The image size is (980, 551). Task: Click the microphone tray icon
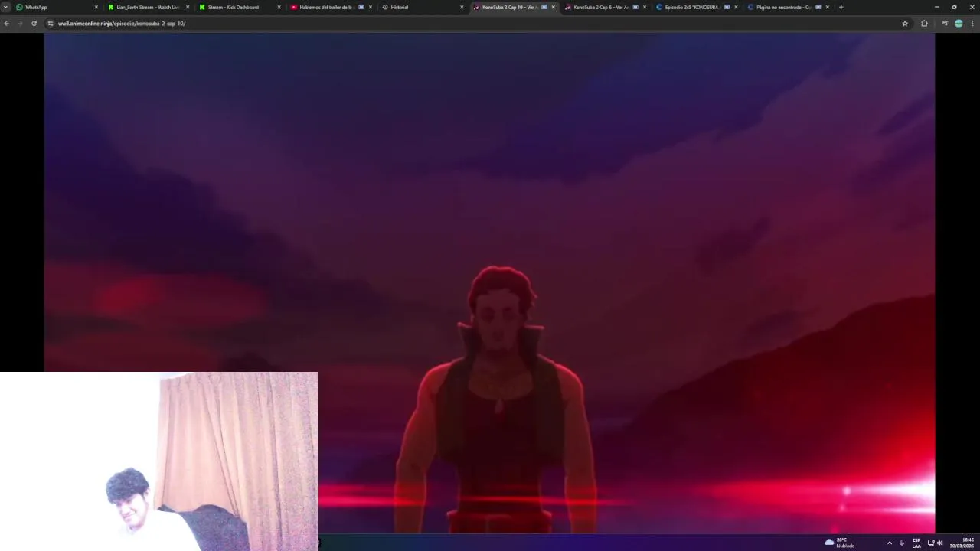tap(902, 543)
